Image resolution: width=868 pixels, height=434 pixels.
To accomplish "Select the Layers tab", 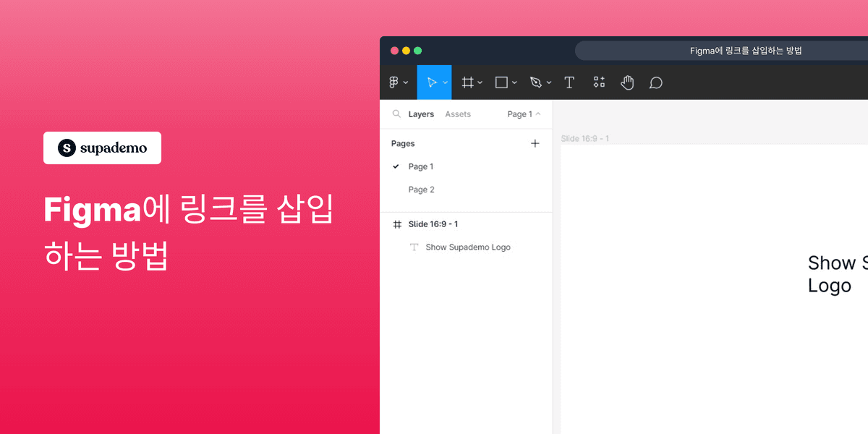I will click(x=422, y=114).
